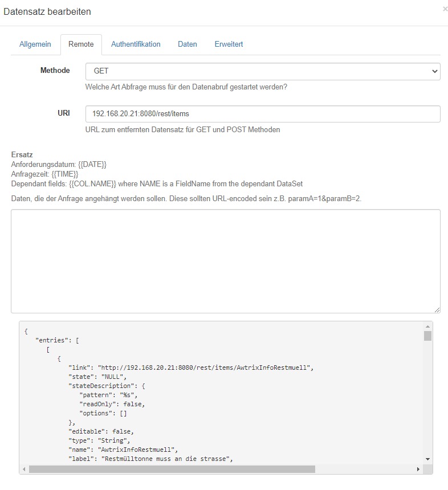This screenshot has height=490, width=448.
Task: Click the Anforderungsdatum {{DATE}} text
Action: pyautogui.click(x=59, y=164)
